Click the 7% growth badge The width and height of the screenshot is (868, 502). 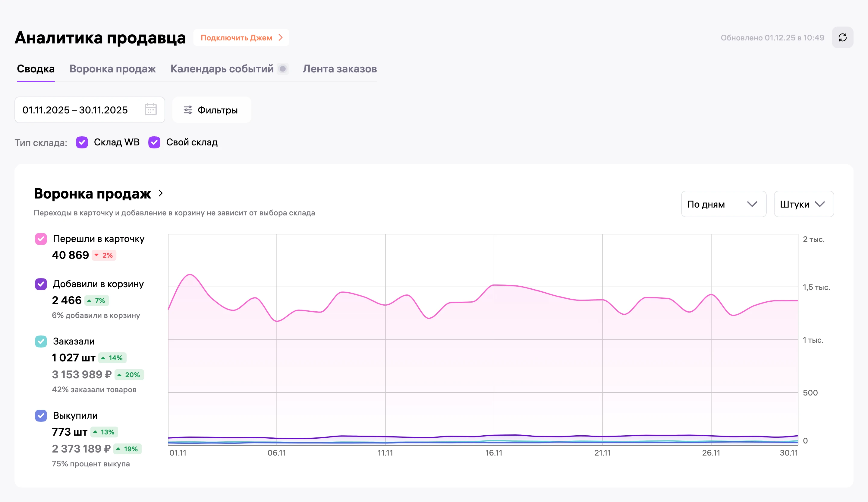tap(96, 301)
